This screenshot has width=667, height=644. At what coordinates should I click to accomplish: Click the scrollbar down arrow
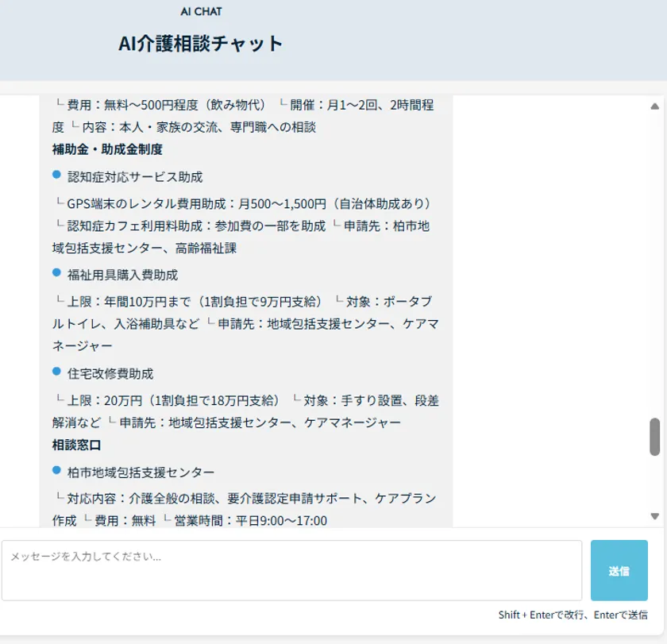point(653,516)
